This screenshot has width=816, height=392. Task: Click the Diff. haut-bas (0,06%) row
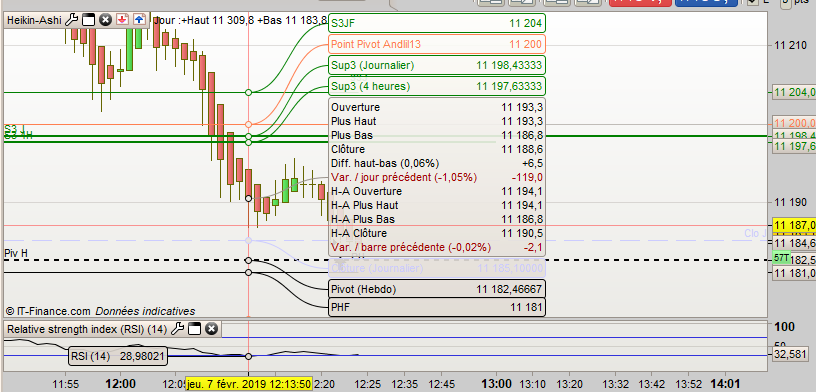pos(437,163)
